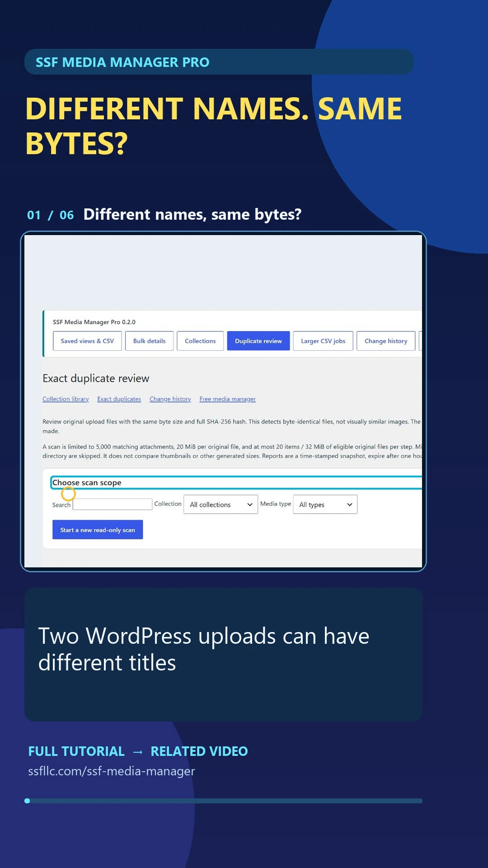Open the All types media dropdown
Viewport: 488px width, 868px height.
click(x=325, y=505)
